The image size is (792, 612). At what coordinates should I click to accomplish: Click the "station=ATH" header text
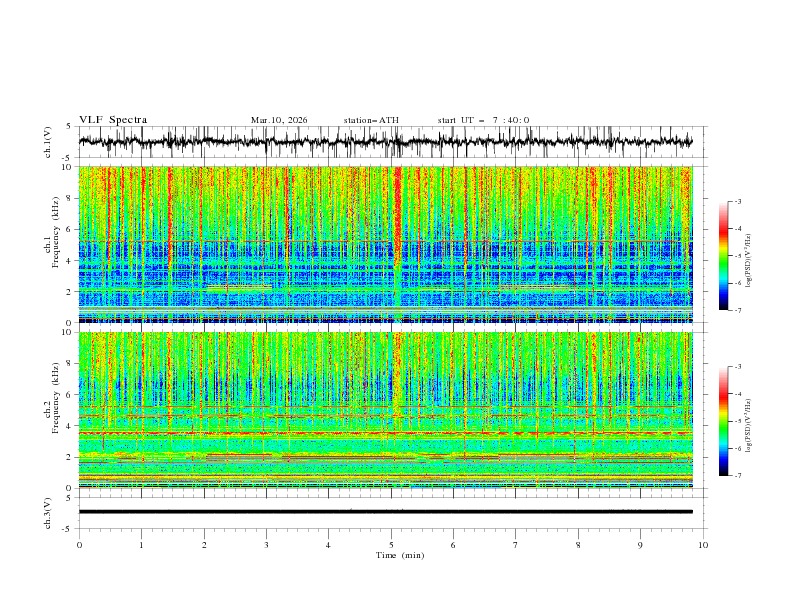[x=371, y=120]
